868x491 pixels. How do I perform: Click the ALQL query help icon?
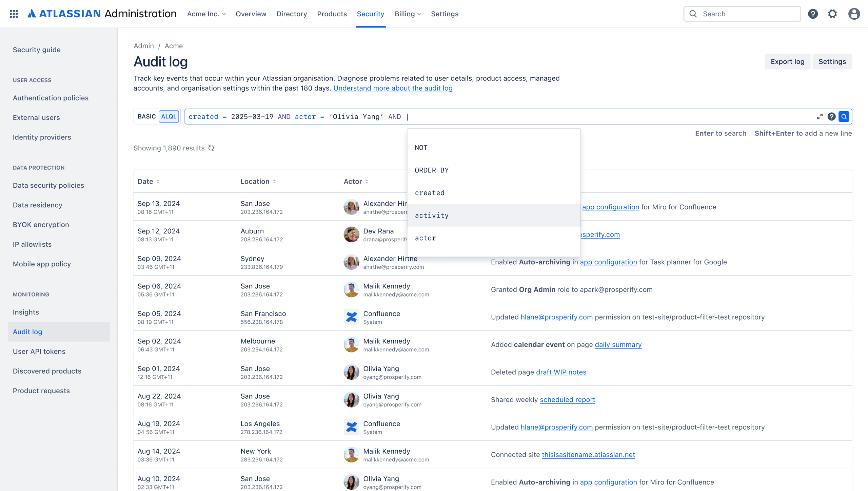[831, 116]
